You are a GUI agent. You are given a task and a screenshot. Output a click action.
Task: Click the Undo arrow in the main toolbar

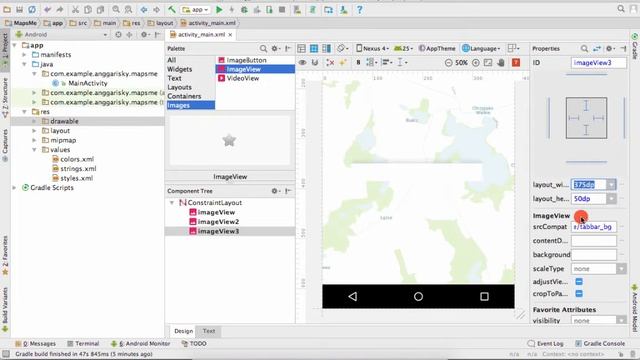pyautogui.click(x=47, y=9)
